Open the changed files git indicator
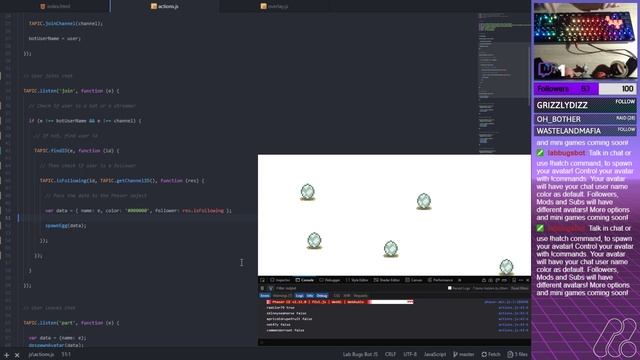This screenshot has width=640, height=360. point(517,354)
